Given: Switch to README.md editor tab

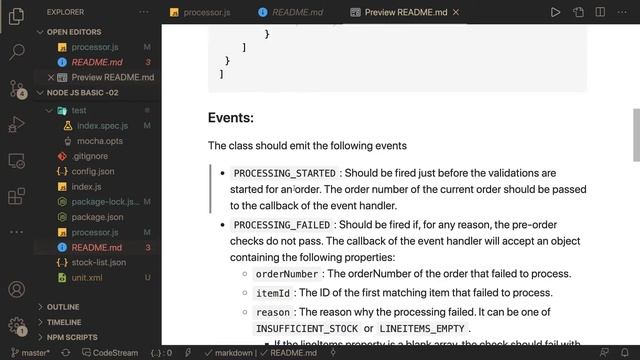Looking at the screenshot, I should 291,12.
